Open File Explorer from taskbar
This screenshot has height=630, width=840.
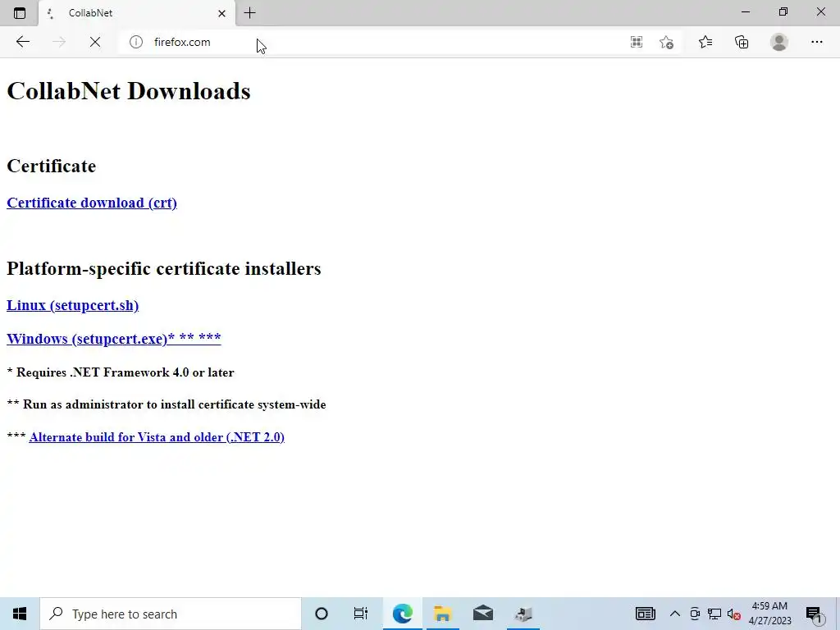(x=442, y=614)
